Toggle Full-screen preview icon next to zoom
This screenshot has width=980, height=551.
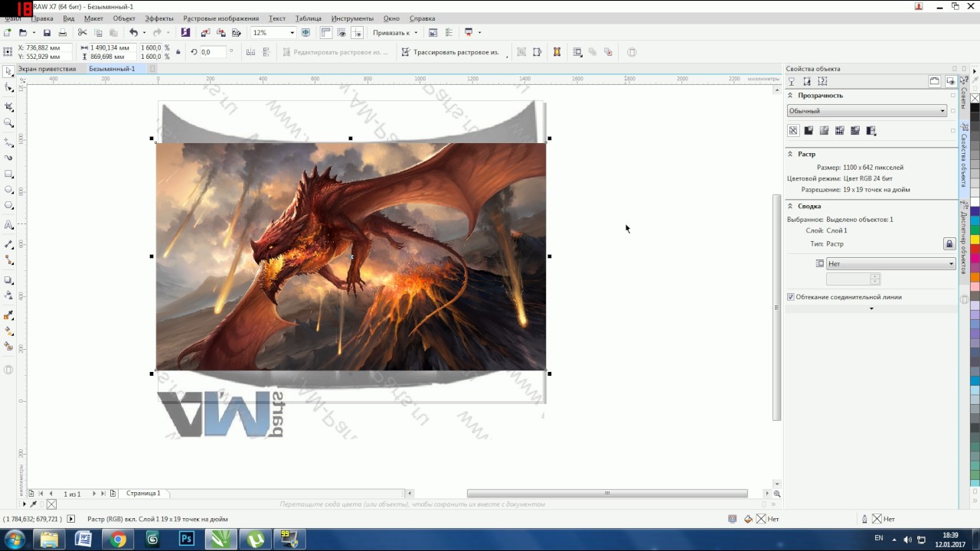(x=306, y=33)
